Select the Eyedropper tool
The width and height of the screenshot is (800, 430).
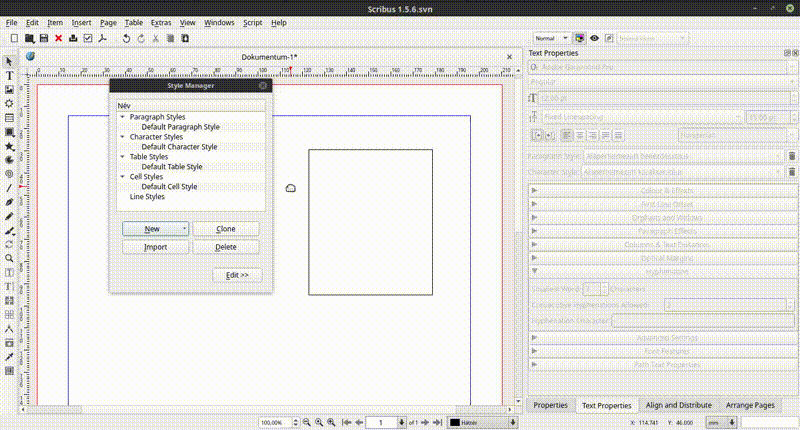(x=9, y=356)
